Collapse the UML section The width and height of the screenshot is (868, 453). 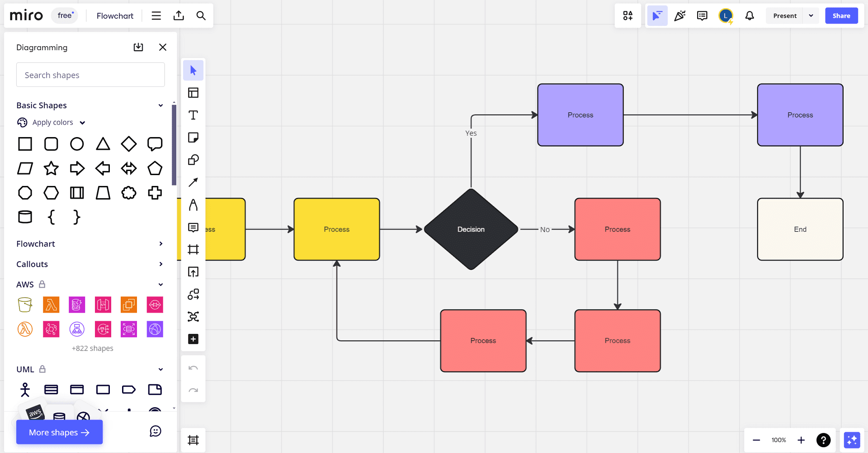(x=160, y=369)
